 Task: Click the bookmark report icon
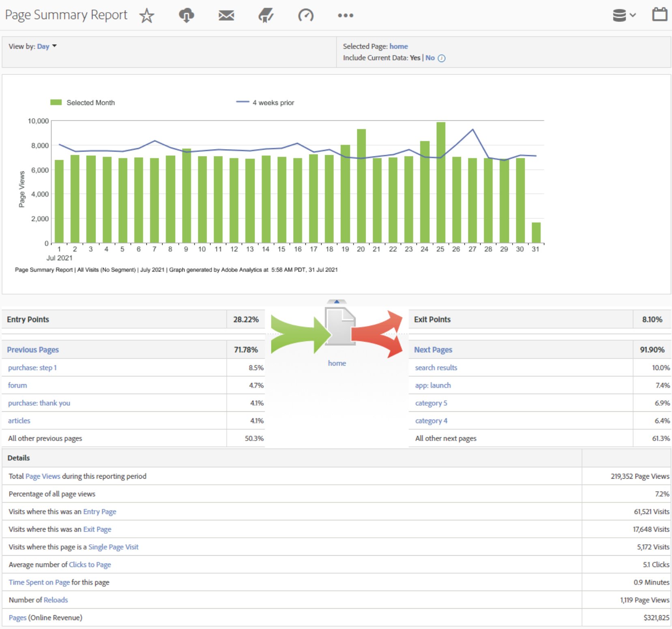[266, 16]
